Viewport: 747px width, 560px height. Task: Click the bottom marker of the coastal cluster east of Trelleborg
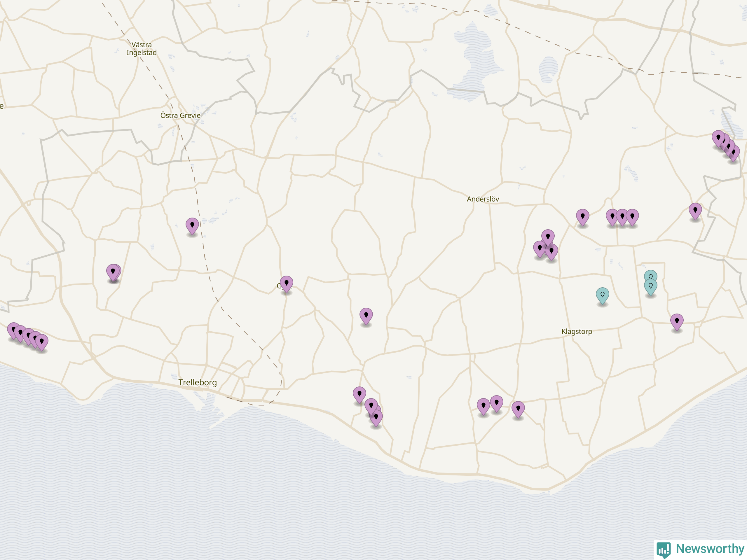(376, 418)
